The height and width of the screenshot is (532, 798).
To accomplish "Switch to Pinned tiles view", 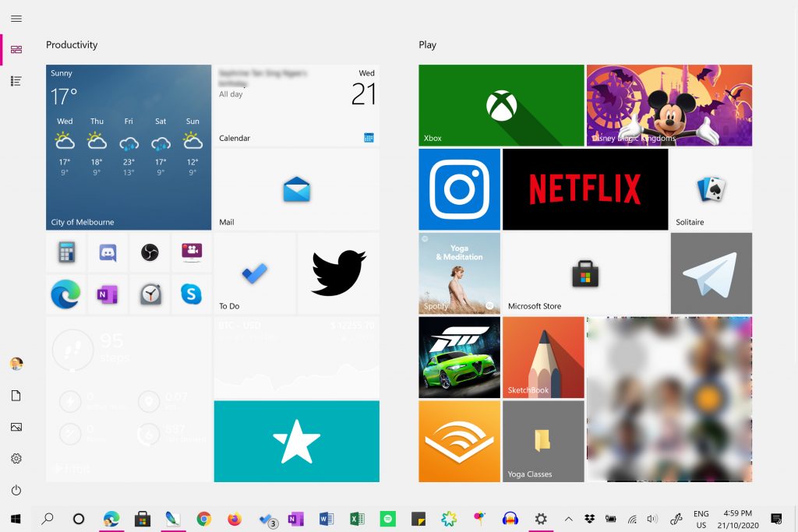I will 16,49.
